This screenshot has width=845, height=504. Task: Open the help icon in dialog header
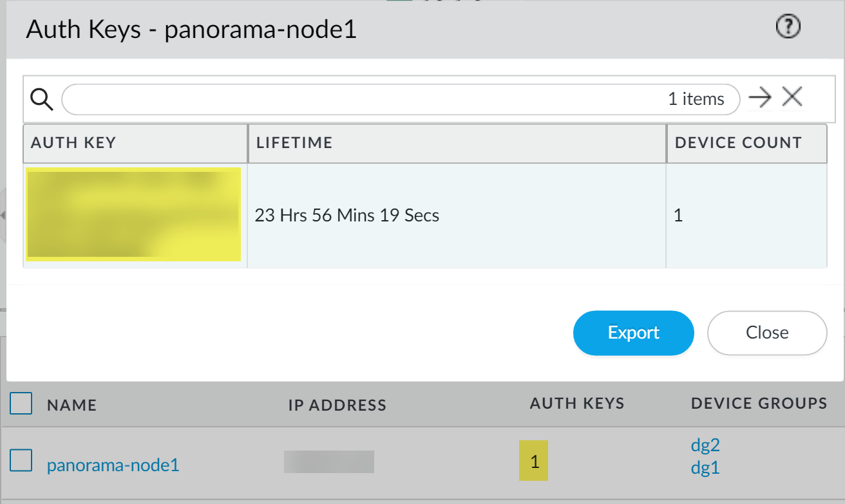click(788, 27)
